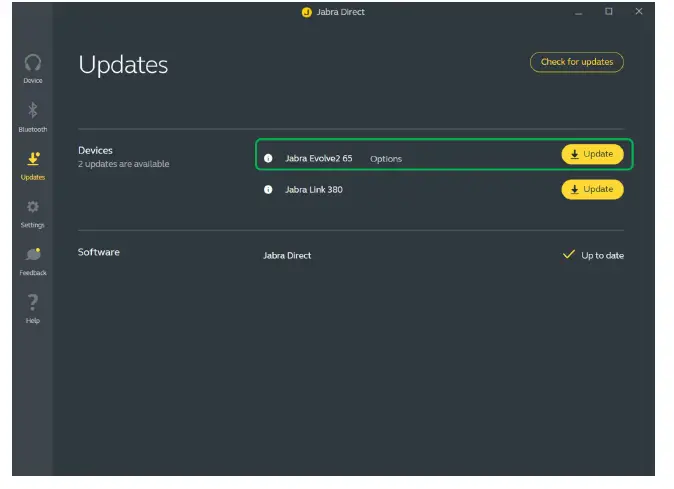The image size is (674, 489).
Task: Maximize the Jabra Direct window
Action: (x=609, y=12)
